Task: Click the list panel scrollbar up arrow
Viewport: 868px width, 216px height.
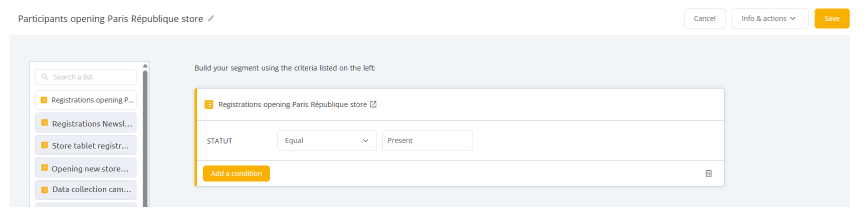Action: coord(145,65)
